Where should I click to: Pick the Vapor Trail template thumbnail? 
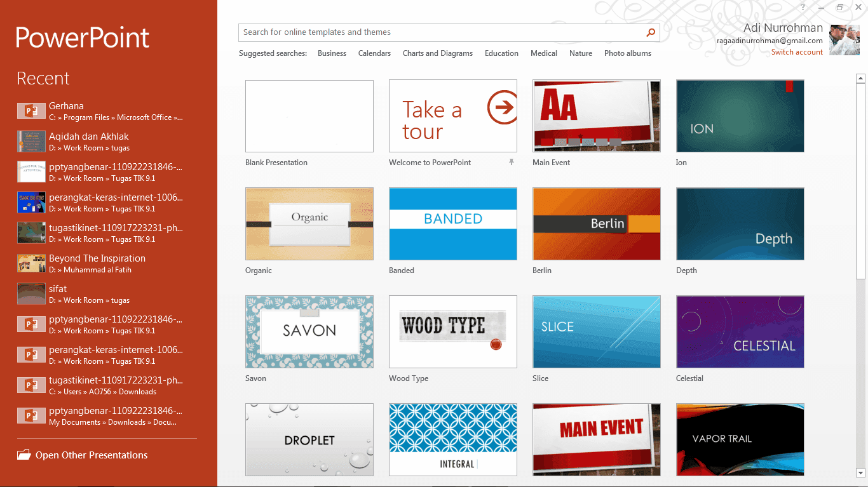pos(740,440)
